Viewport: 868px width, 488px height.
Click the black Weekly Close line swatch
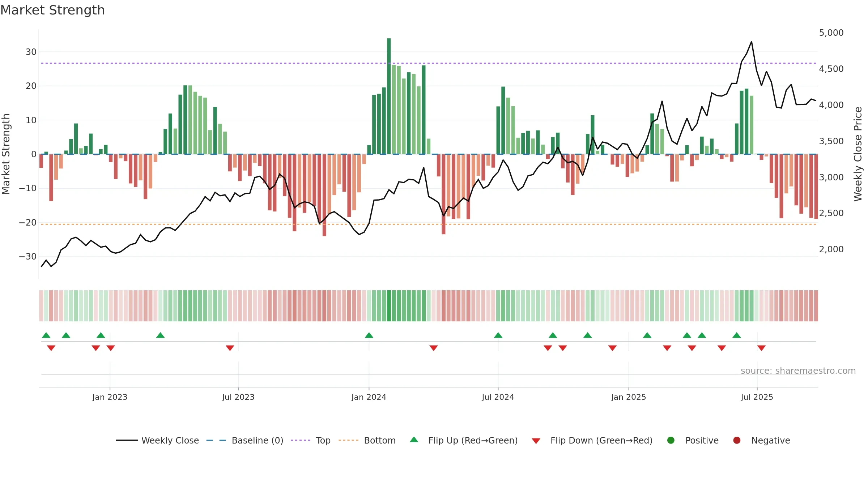coord(127,440)
